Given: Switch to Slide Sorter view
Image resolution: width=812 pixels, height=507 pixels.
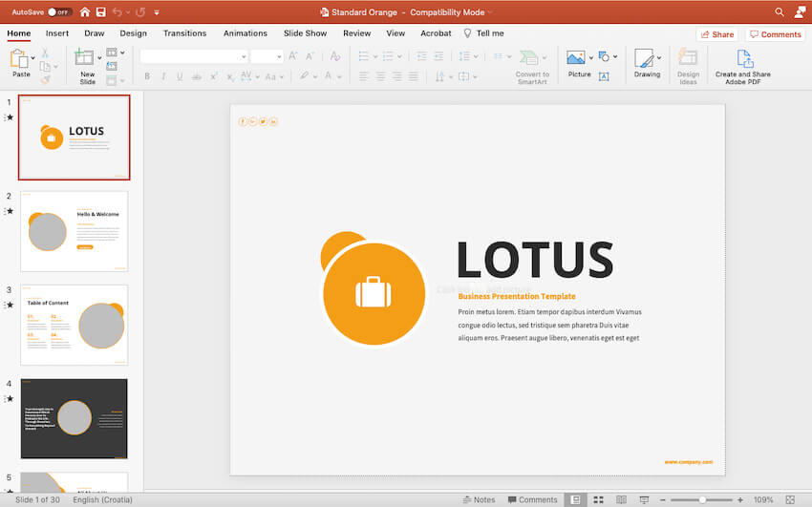Looking at the screenshot, I should click(x=598, y=499).
